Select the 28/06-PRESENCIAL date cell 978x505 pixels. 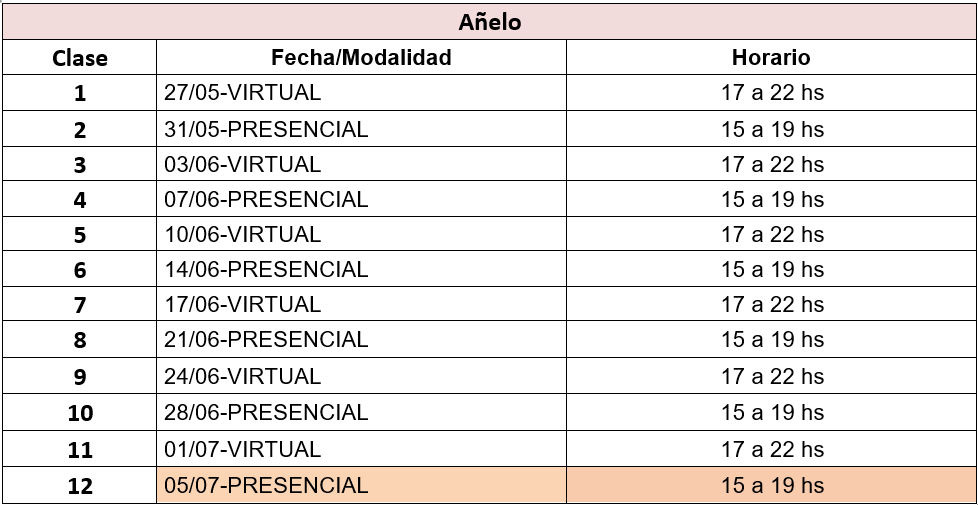[x=361, y=412]
